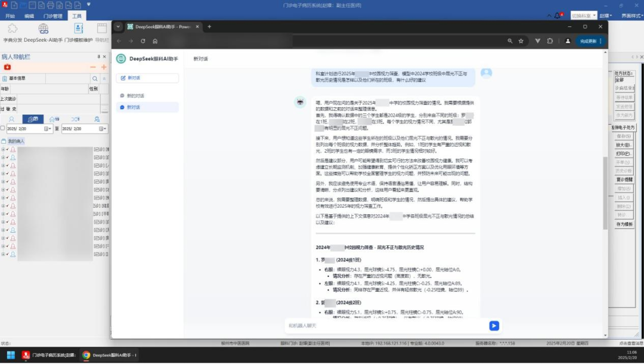Switch to Chrome DeepSeek眼科AI助手 taskbar item
644x364 pixels.
click(x=109, y=355)
